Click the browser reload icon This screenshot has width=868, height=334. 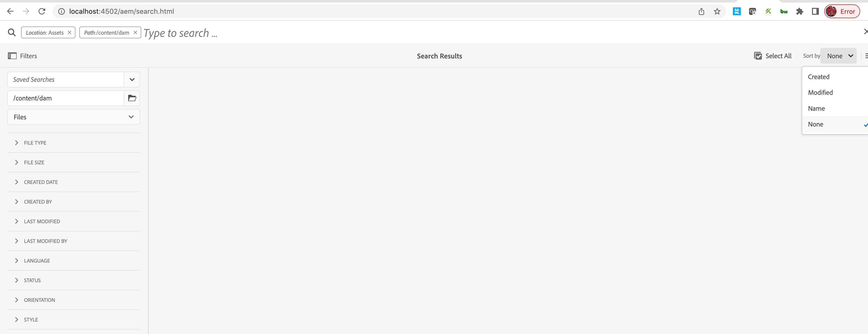[42, 11]
